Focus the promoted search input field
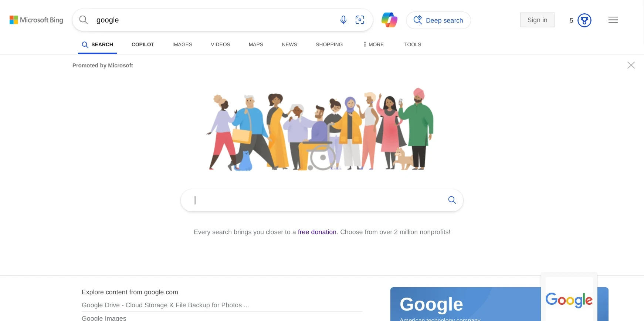The width and height of the screenshot is (644, 321). point(314,200)
